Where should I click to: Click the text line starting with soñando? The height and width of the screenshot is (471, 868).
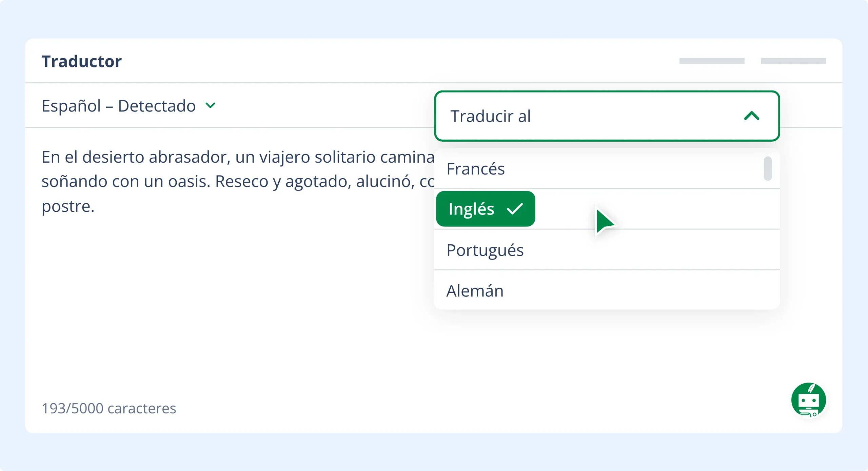click(237, 182)
